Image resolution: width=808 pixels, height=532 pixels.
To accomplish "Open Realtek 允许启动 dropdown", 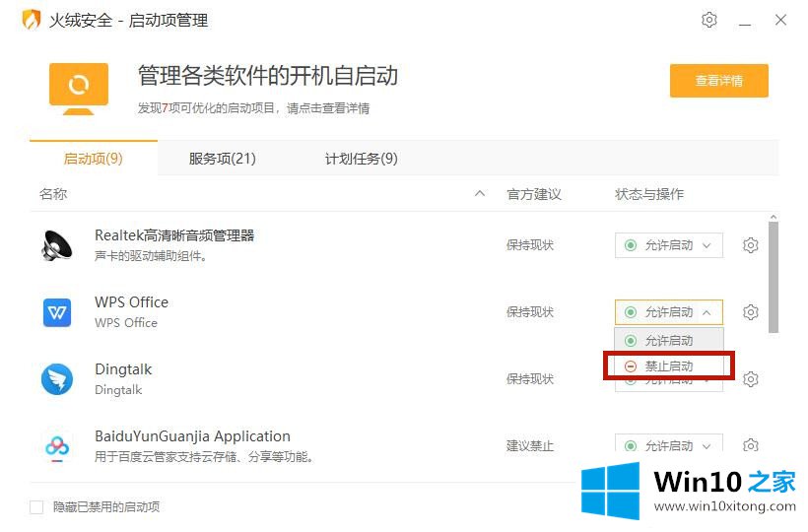I will coord(668,245).
